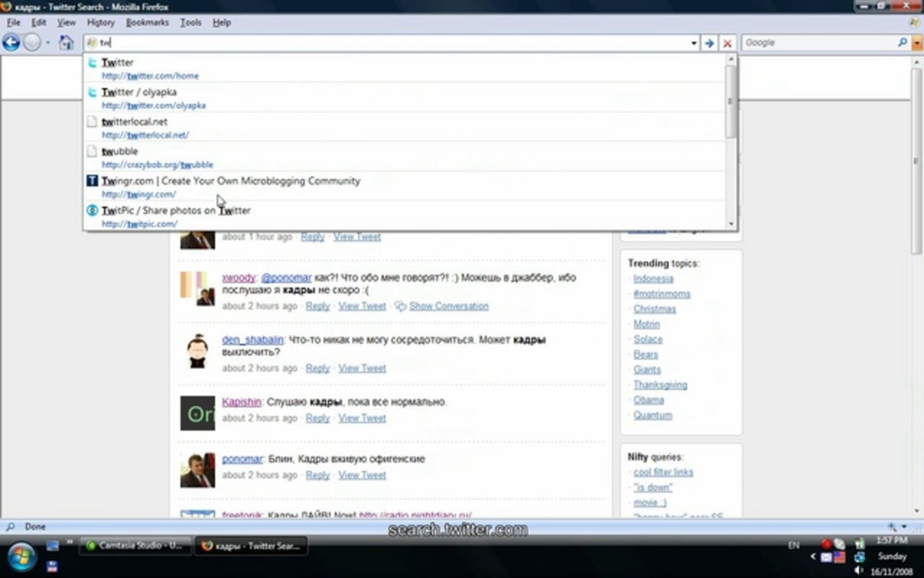The height and width of the screenshot is (578, 924).
Task: Focus the Google search box
Action: click(x=820, y=43)
